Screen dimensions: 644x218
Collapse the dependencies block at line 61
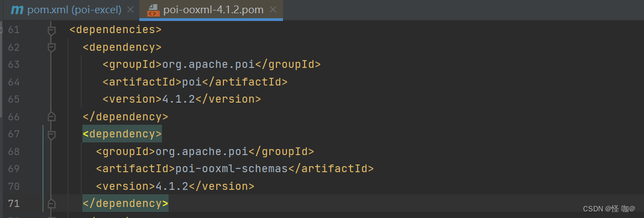(x=51, y=30)
